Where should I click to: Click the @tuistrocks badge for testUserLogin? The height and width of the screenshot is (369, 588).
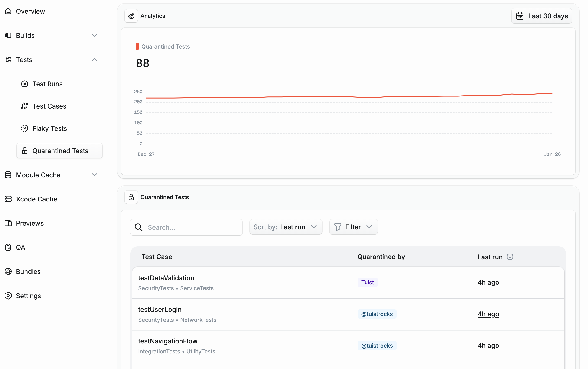pos(376,314)
